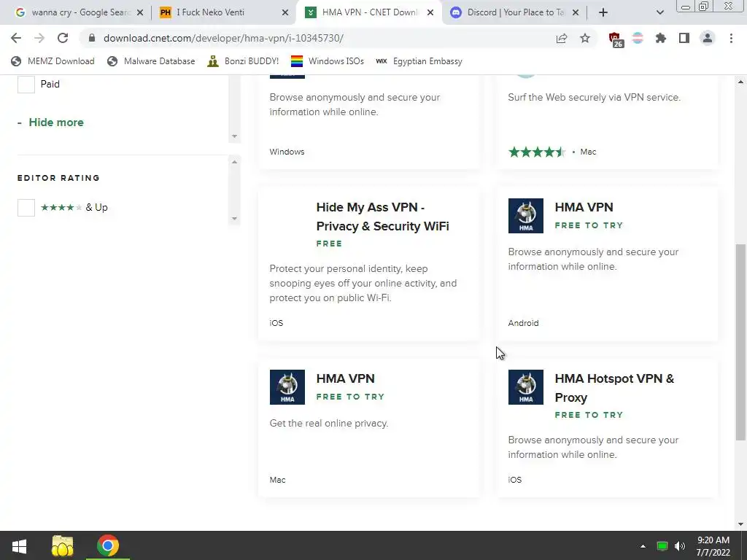Screen dimensions: 747x560
Task: Click HMA logo on Mac HMA VPN card
Action: pyautogui.click(x=287, y=387)
